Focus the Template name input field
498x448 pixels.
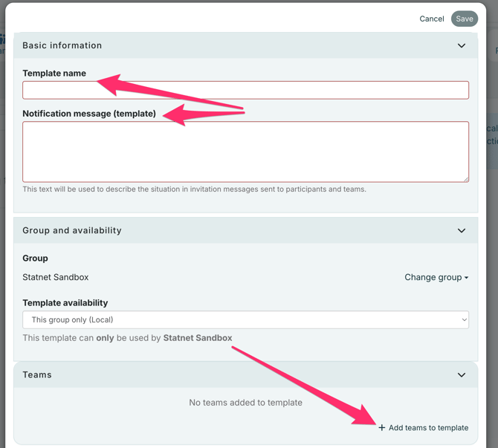coord(245,90)
